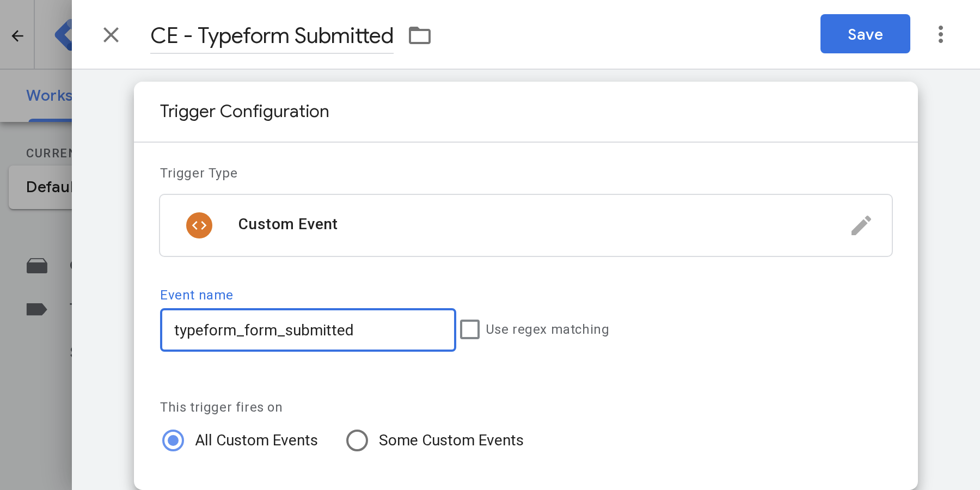Close the trigger editor with X icon
Image resolution: width=980 pixels, height=490 pixels.
(111, 35)
